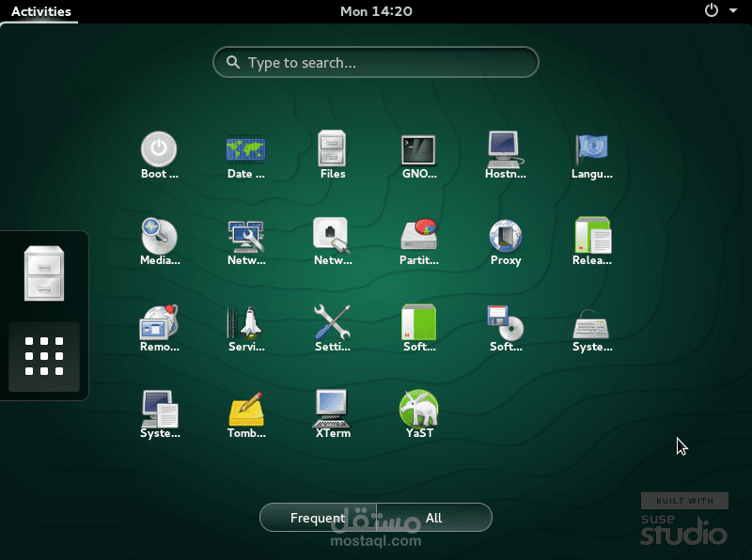Open the Proxy configuration tool
Image resolution: width=752 pixels, height=560 pixels.
505,237
